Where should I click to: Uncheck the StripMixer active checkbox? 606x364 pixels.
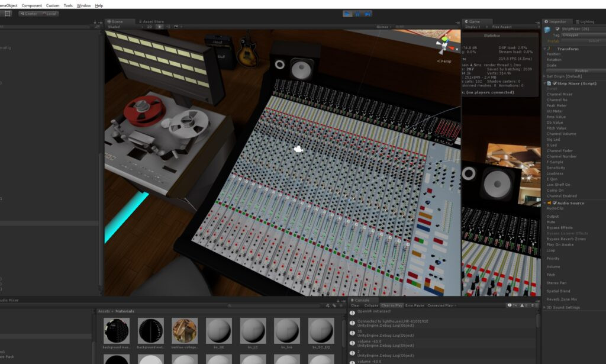[557, 29]
